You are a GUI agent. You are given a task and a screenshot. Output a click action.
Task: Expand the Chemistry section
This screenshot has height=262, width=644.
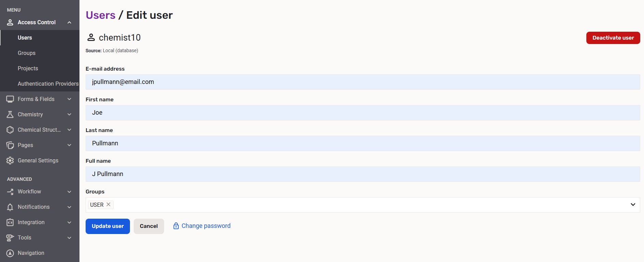[x=69, y=114]
